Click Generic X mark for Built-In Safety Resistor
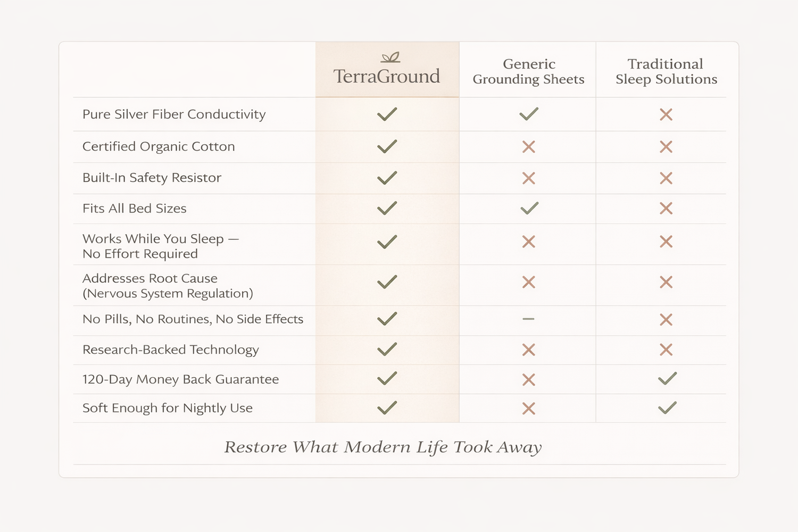The image size is (798, 532). [x=529, y=178]
